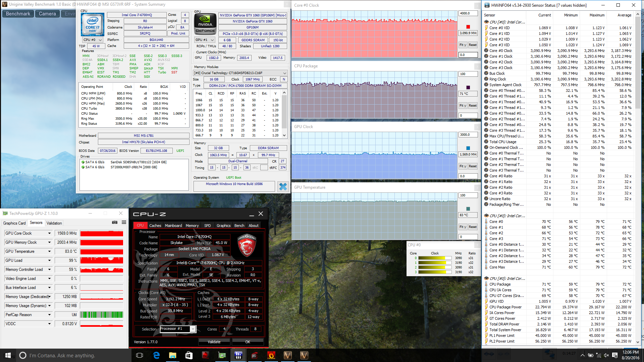Open the GPU-Z hamburger menu icon
This screenshot has width=644, height=362.
(124, 223)
